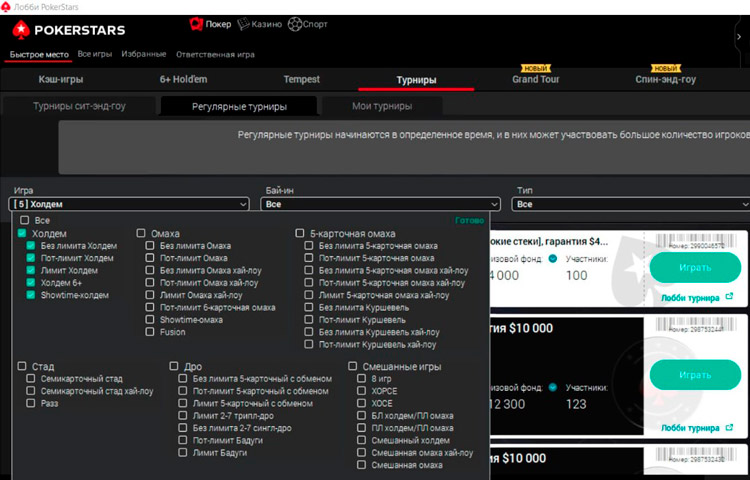
Task: Click prize fund info icon near 123 участники
Action: pos(553,387)
